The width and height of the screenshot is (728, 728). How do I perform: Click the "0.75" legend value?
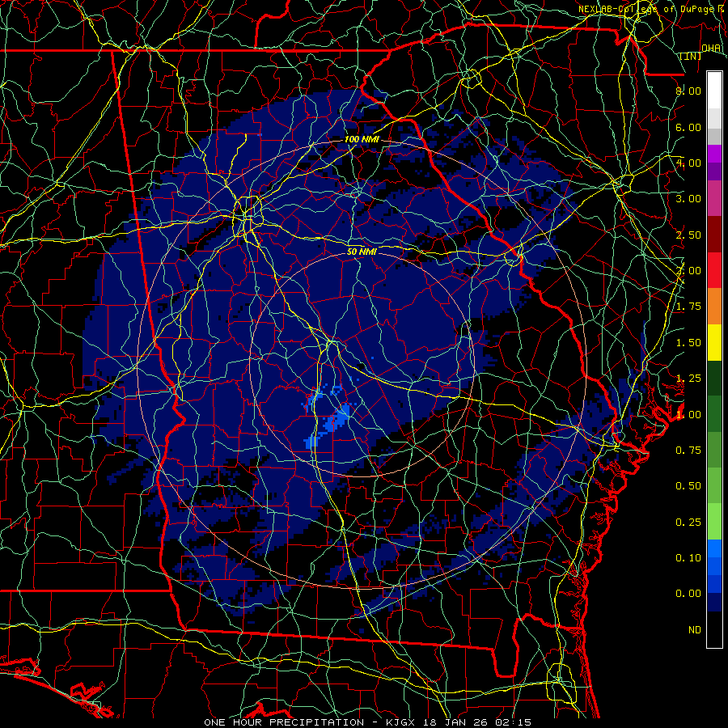coord(688,451)
